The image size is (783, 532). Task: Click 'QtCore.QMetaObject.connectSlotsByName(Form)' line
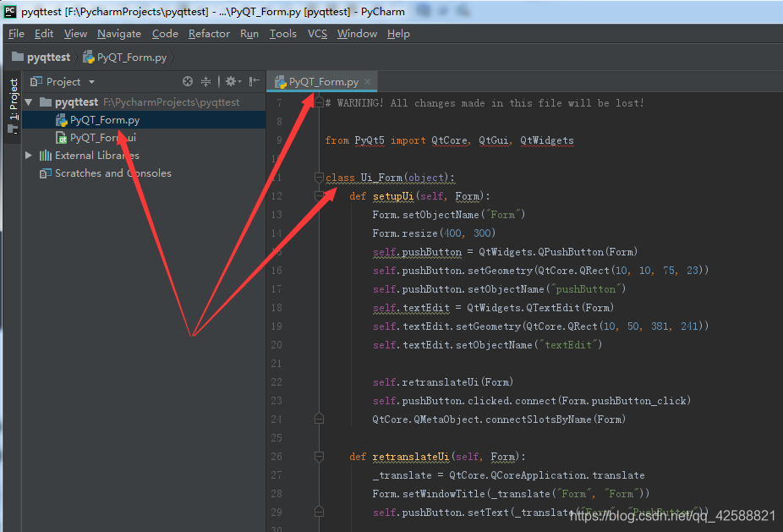click(499, 420)
